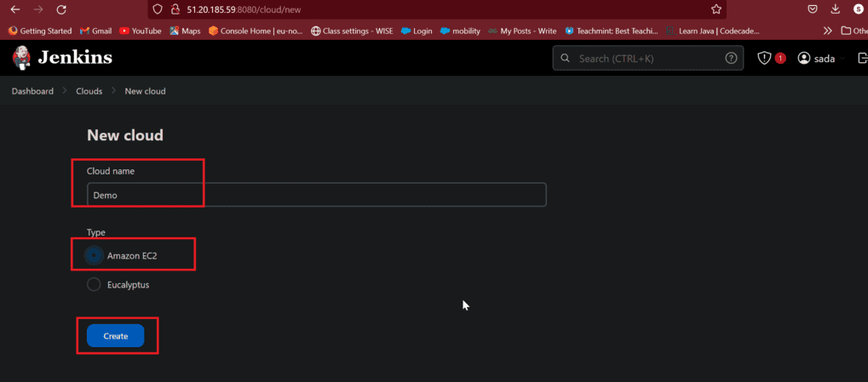Expand the sada user dropdown chevron
Screen dimensions: 868x382
point(843,58)
